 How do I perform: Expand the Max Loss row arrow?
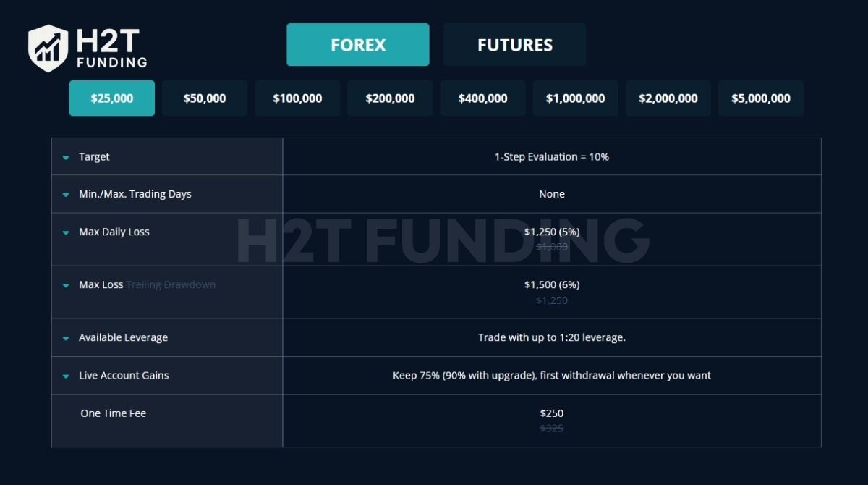coord(66,285)
